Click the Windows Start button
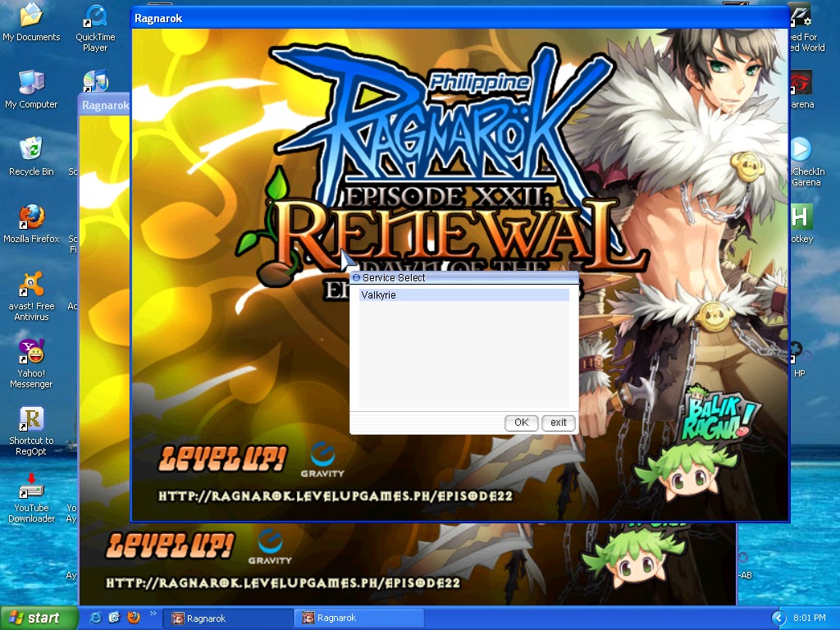The width and height of the screenshot is (840, 630). tap(39, 618)
